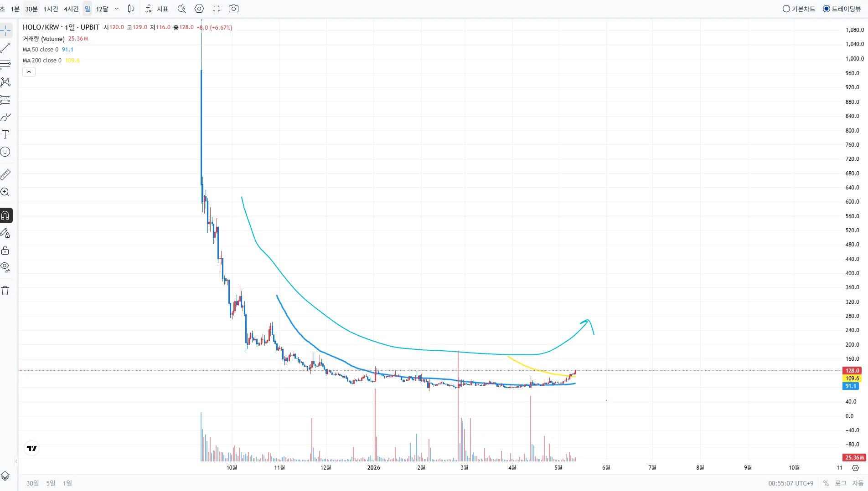Click the yellow 109.6 MA200 price label
The image size is (868, 491).
[x=852, y=378]
